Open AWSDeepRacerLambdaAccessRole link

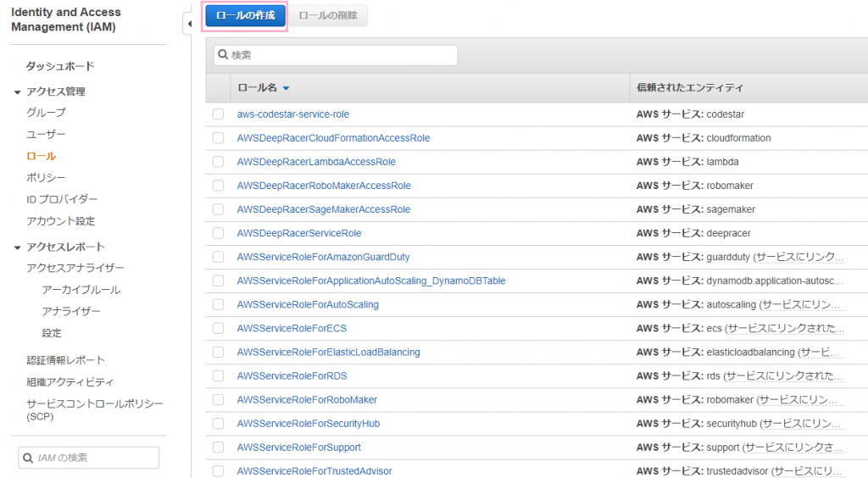tap(316, 162)
